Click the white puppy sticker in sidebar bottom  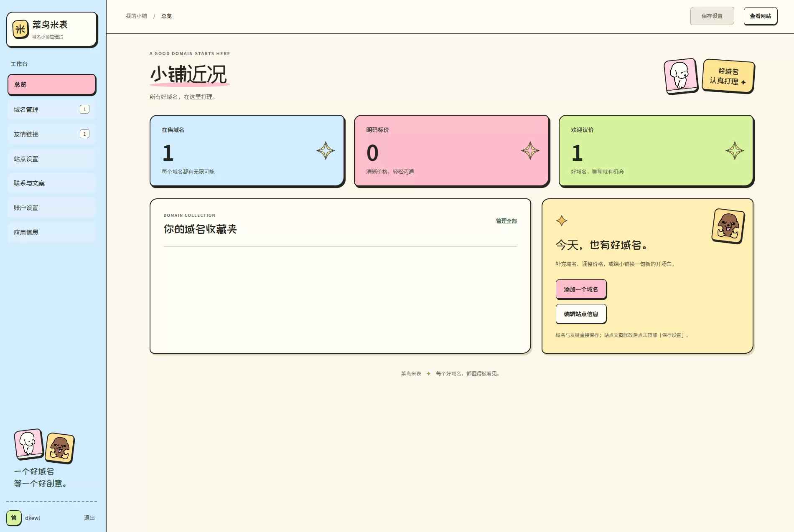[x=29, y=444]
